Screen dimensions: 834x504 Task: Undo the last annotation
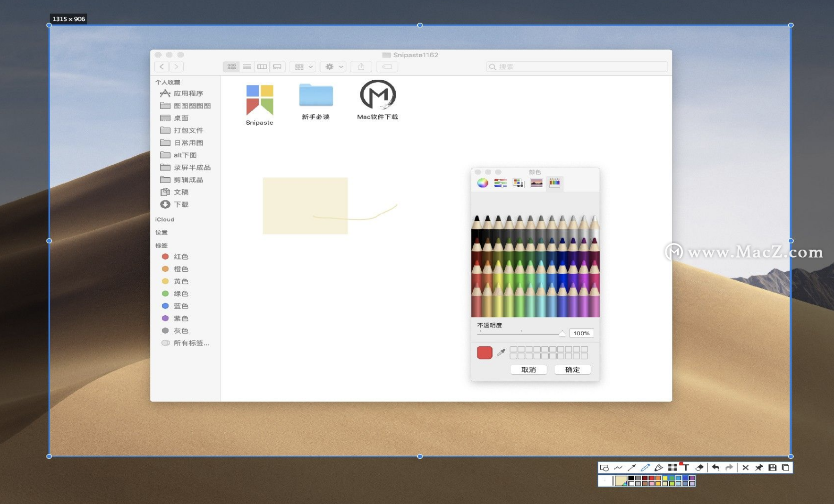point(715,468)
